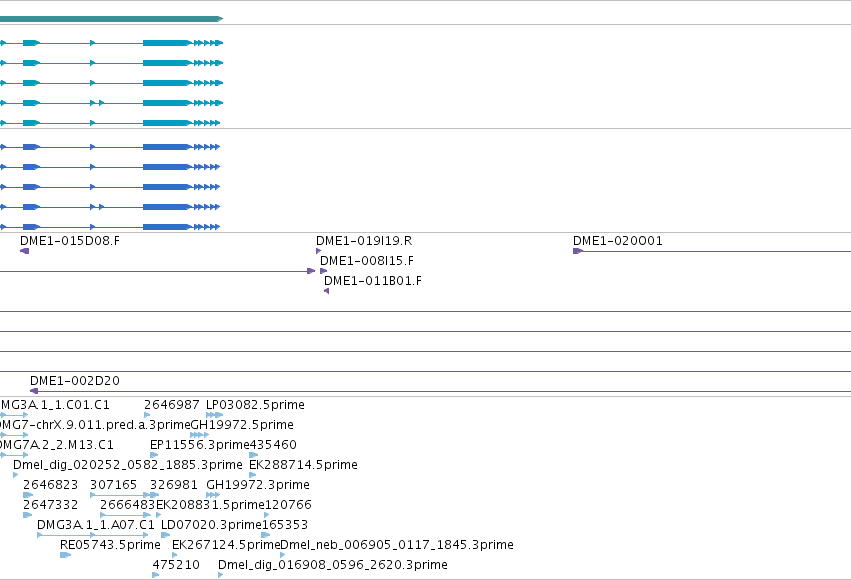The image size is (851, 580).
Task: Select the LD07020.3prime label
Action: click(x=212, y=525)
